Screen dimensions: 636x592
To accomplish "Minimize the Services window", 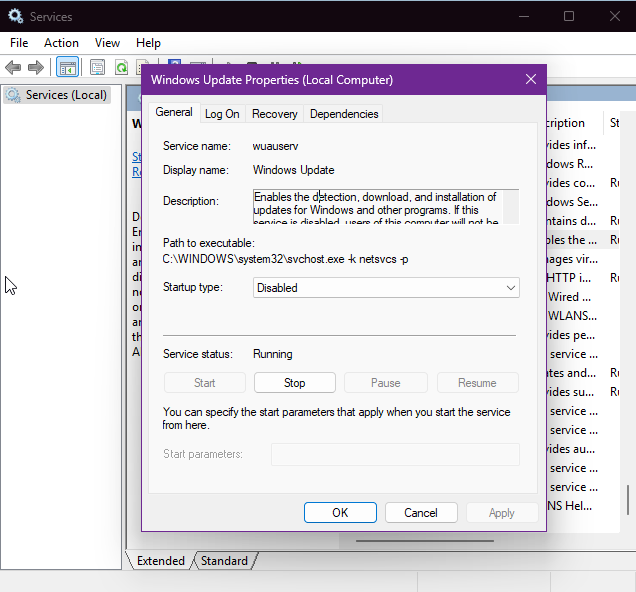I will click(524, 16).
